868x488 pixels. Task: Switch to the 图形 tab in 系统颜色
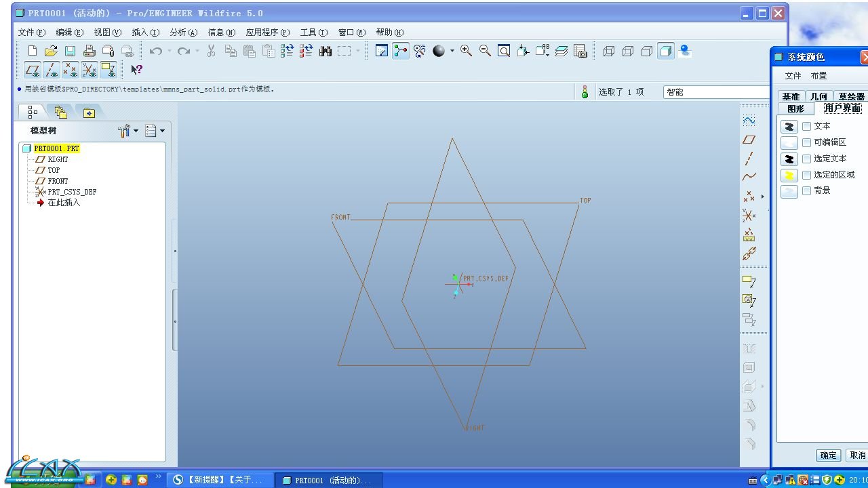(795, 108)
